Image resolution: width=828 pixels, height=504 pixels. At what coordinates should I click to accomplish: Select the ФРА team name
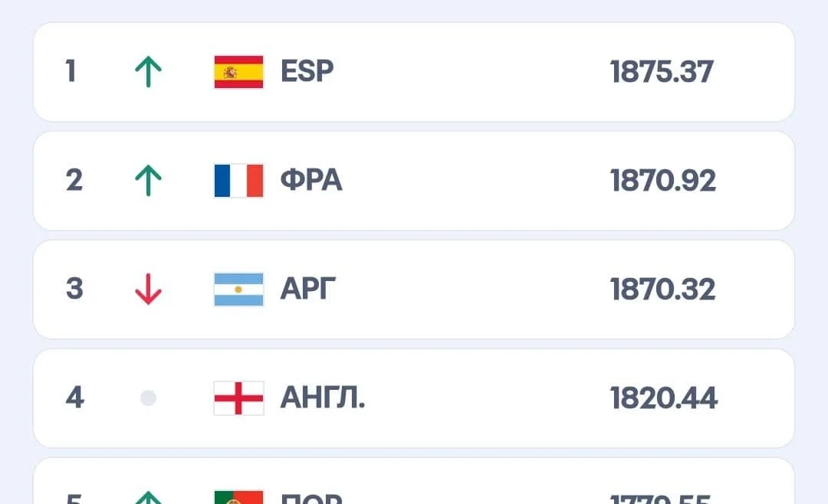[x=311, y=181]
